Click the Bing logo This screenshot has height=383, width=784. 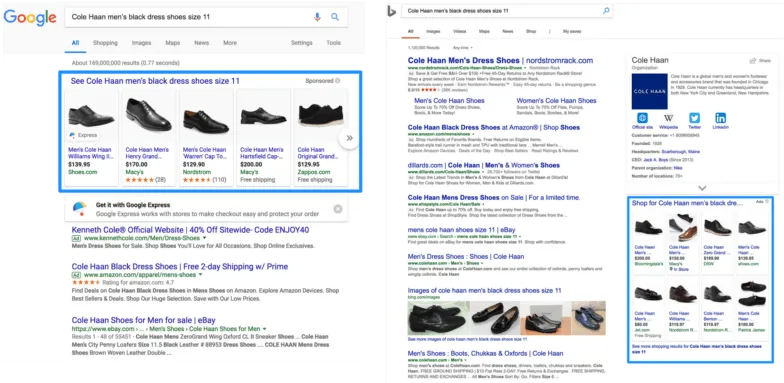click(392, 10)
